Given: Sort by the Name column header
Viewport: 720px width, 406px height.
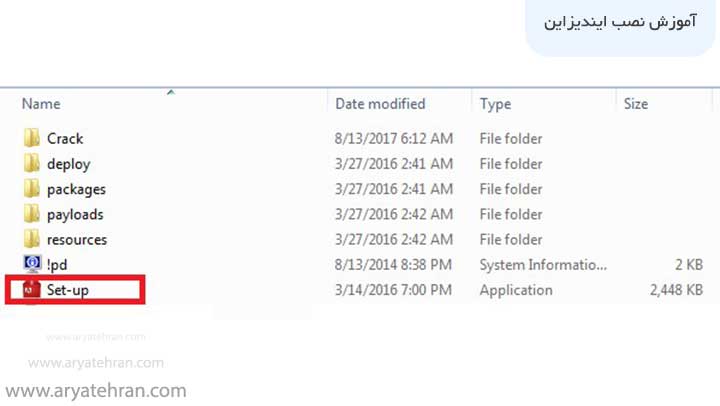Looking at the screenshot, I should pyautogui.click(x=41, y=104).
